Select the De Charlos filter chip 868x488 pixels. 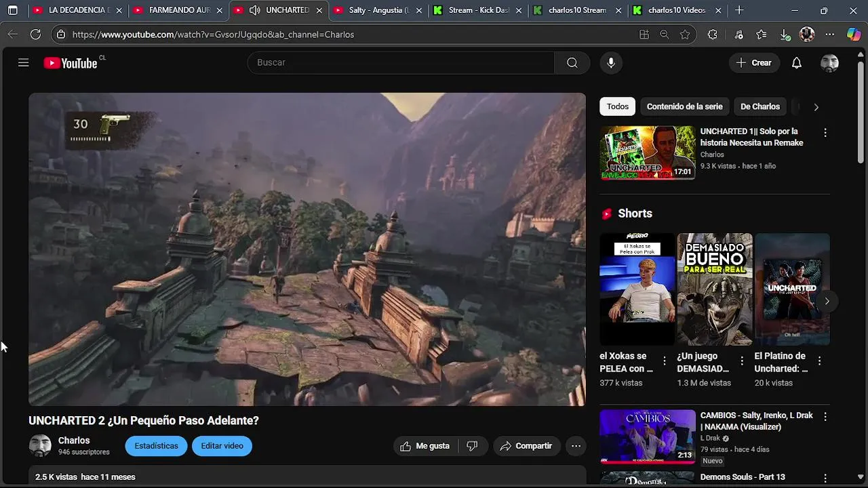point(760,106)
